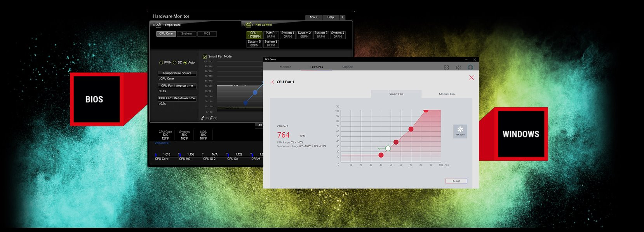Open the user profile icon in MSI Center

(x=470, y=67)
